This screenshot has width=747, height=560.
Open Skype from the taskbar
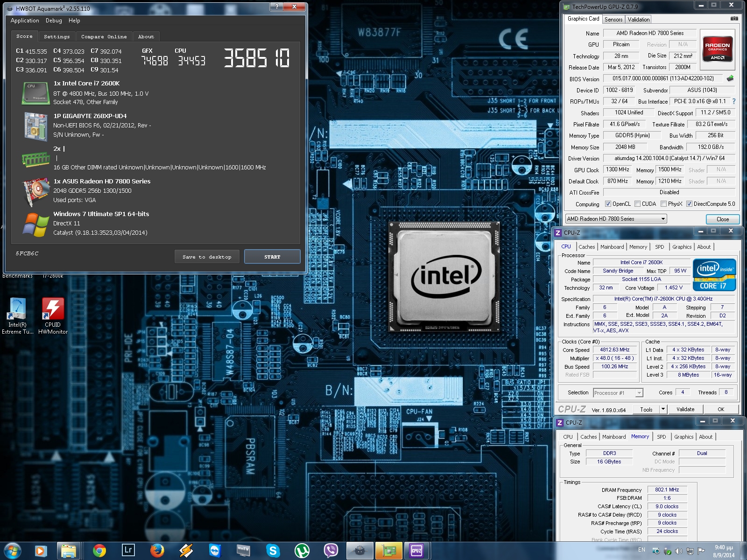point(273,551)
